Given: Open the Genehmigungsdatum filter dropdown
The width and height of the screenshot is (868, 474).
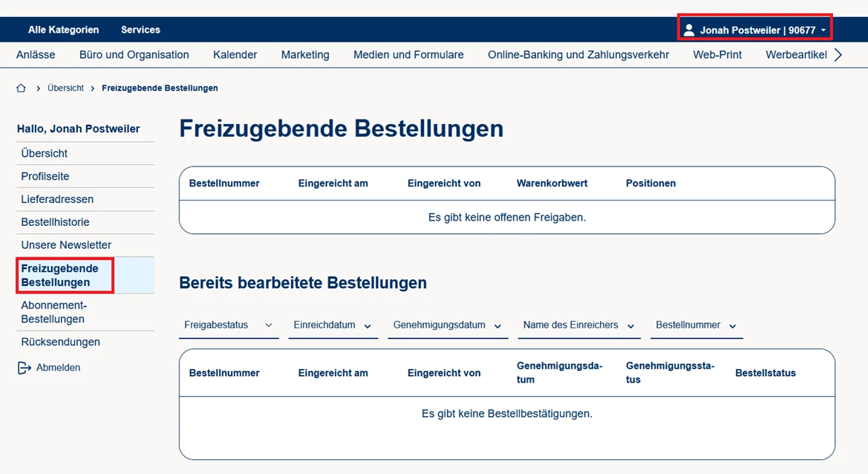Looking at the screenshot, I should pos(447,325).
